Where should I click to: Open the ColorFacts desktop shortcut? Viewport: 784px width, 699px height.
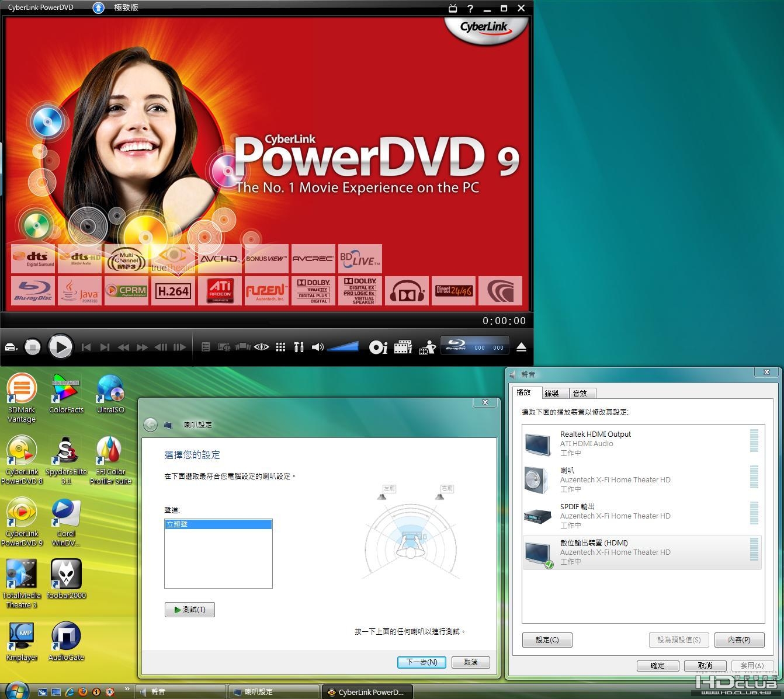[66, 394]
